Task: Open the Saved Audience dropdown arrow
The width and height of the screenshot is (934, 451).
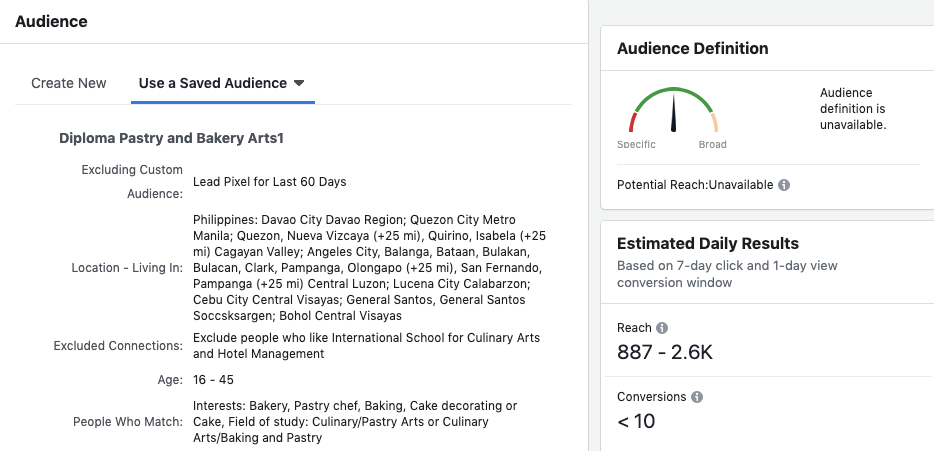Action: tap(299, 83)
